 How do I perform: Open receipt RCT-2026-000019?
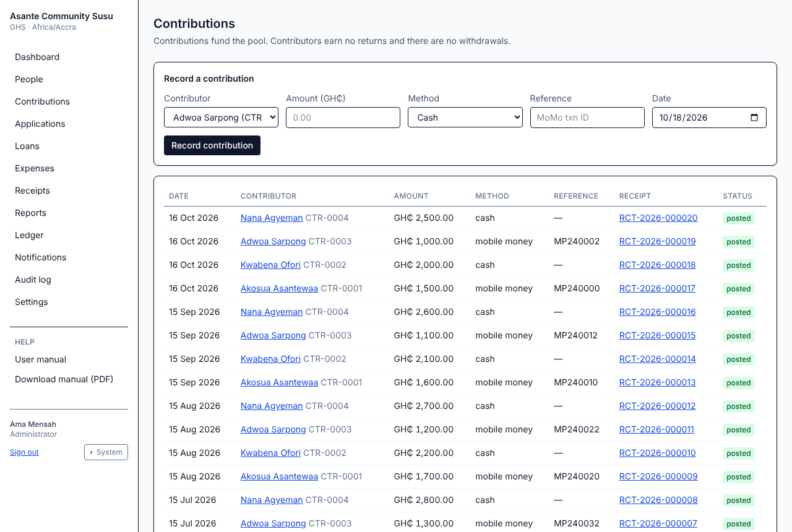[x=657, y=241]
